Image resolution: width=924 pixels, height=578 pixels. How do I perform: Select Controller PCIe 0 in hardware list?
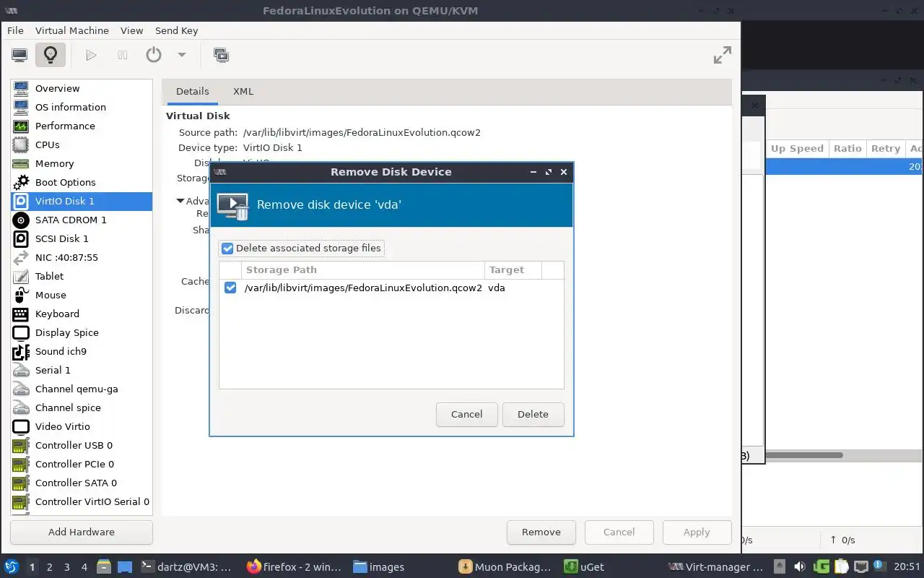click(x=82, y=464)
